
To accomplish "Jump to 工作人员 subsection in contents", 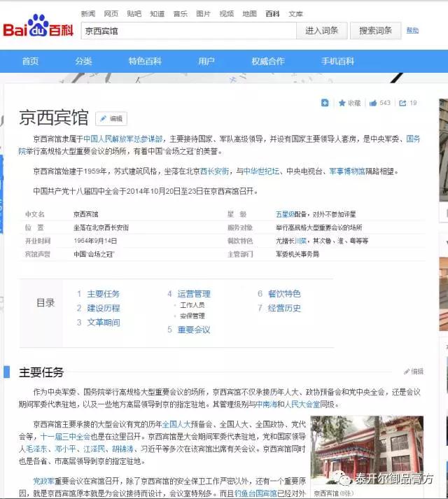I will pyautogui.click(x=192, y=305).
